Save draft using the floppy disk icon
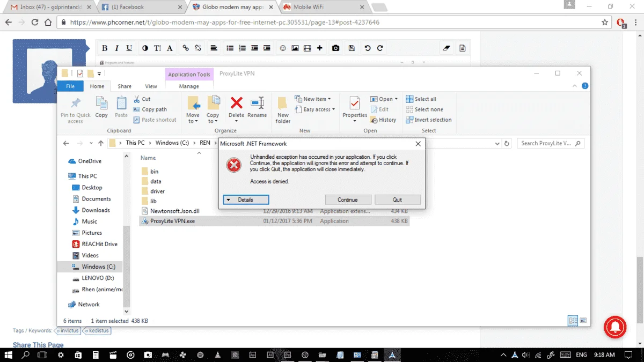 [352, 48]
